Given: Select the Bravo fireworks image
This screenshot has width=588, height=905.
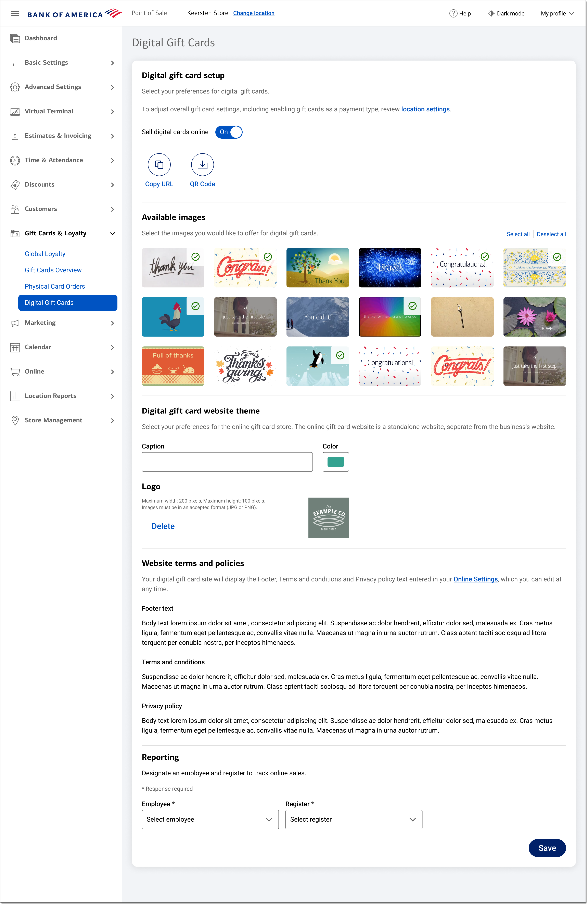Looking at the screenshot, I should pos(389,268).
